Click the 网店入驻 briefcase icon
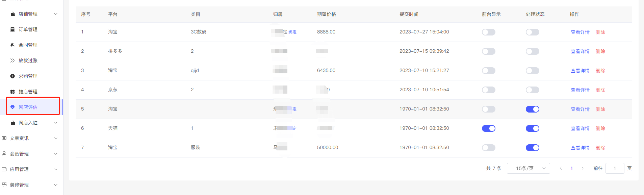Viewport: 644px width, 195px height. pyautogui.click(x=13, y=123)
